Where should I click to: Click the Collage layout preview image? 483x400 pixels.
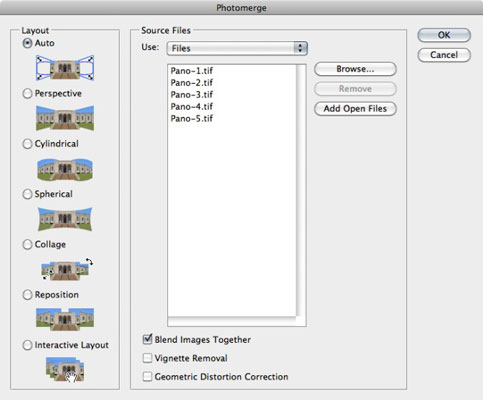[x=67, y=269]
